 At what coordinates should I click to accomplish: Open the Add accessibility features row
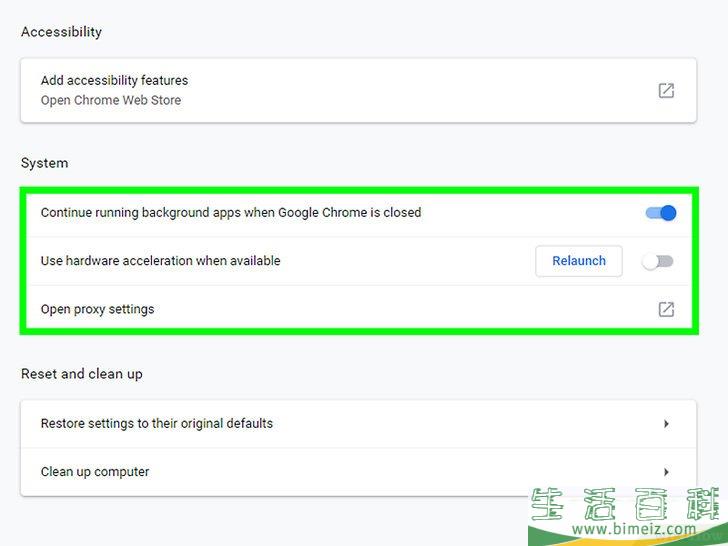(x=114, y=80)
